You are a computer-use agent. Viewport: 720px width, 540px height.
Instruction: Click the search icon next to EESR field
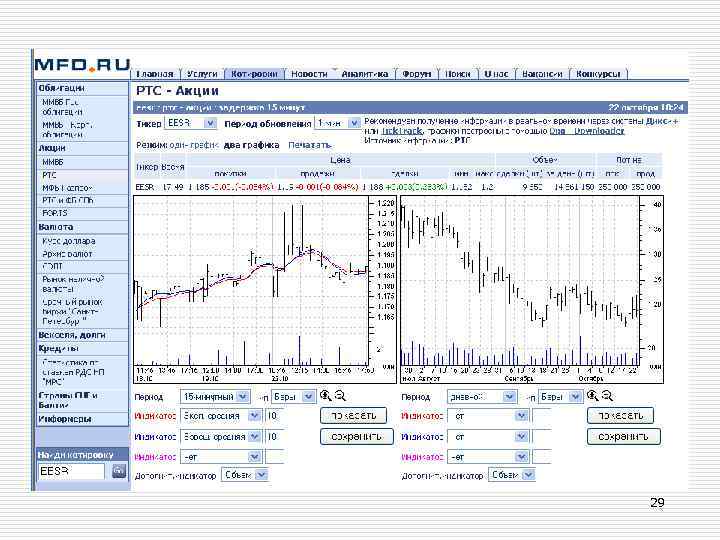[x=119, y=471]
